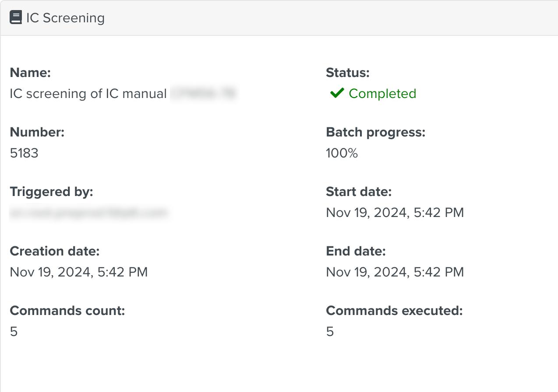Click the Start date timestamp

click(394, 212)
